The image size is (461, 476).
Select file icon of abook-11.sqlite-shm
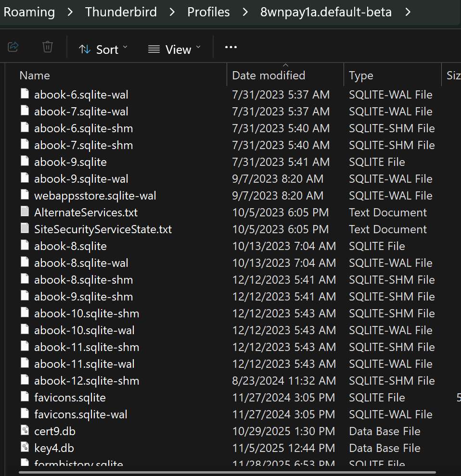pyautogui.click(x=25, y=346)
